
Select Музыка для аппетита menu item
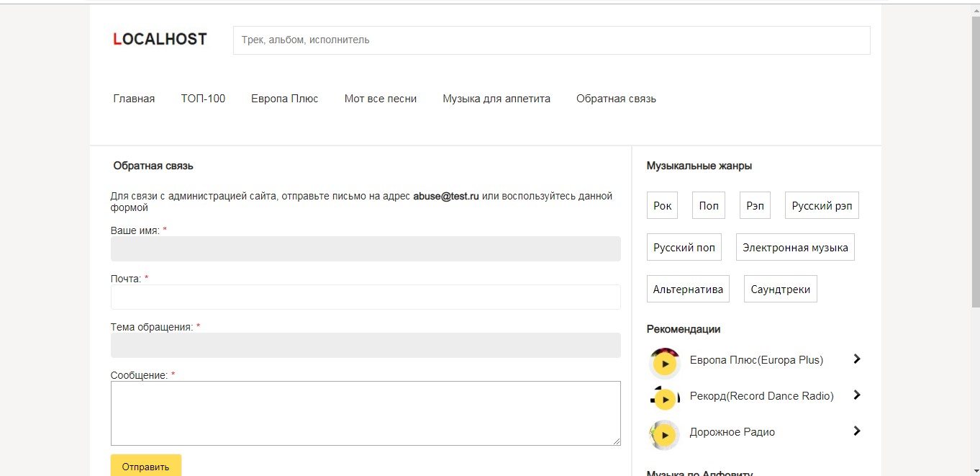click(496, 99)
